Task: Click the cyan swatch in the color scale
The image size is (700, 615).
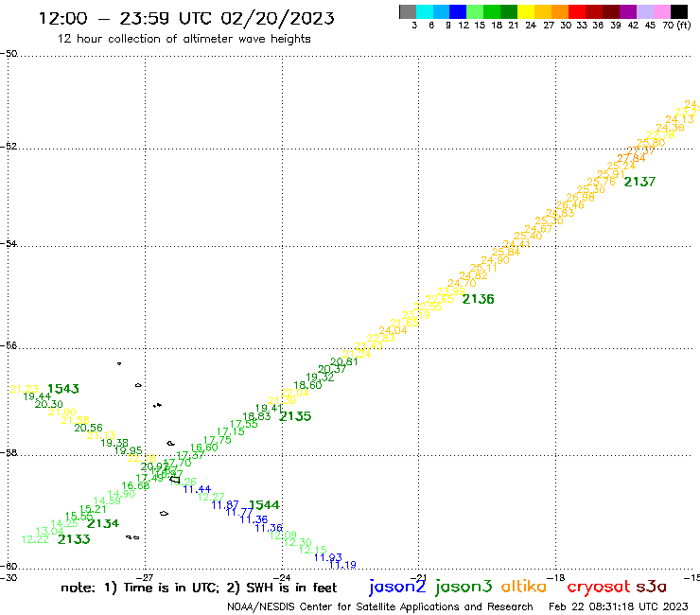Action: [425, 12]
